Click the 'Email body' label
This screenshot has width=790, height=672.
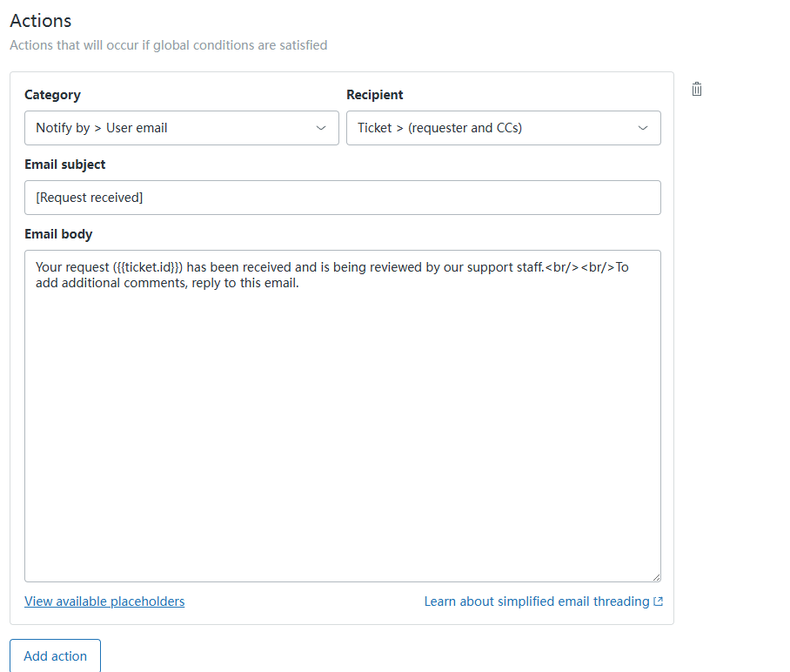click(57, 234)
